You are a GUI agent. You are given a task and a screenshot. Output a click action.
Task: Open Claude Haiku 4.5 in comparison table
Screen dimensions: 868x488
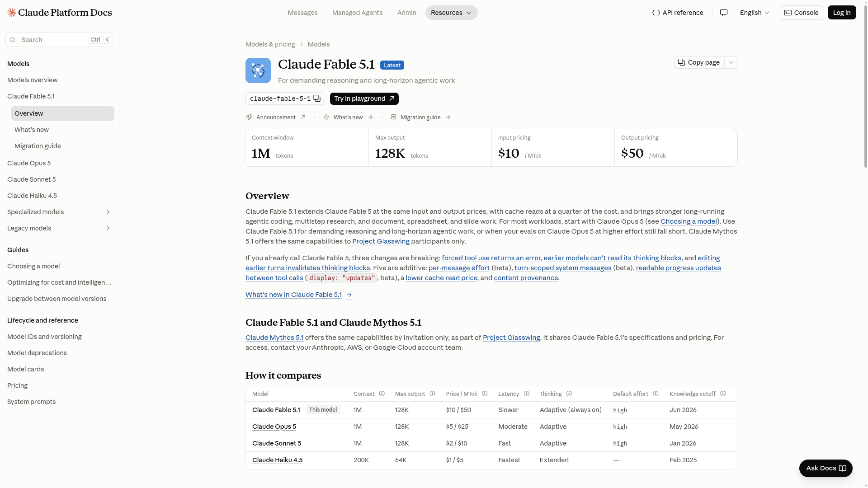(277, 460)
